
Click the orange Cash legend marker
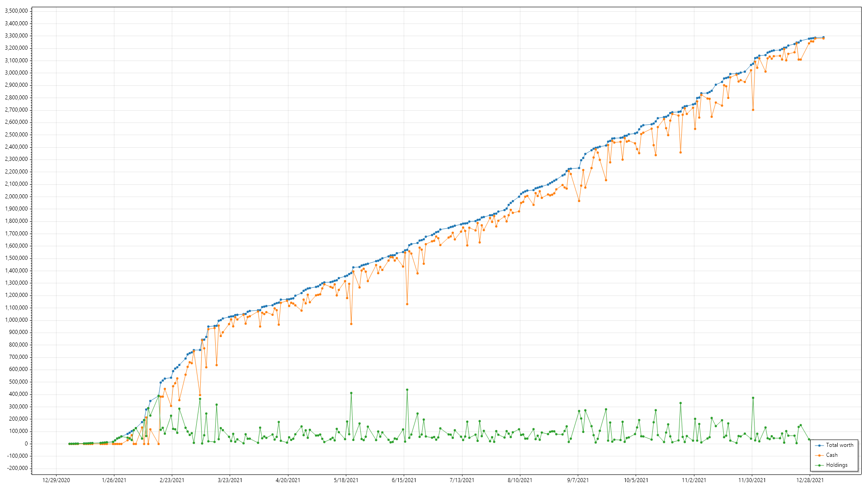coord(819,455)
